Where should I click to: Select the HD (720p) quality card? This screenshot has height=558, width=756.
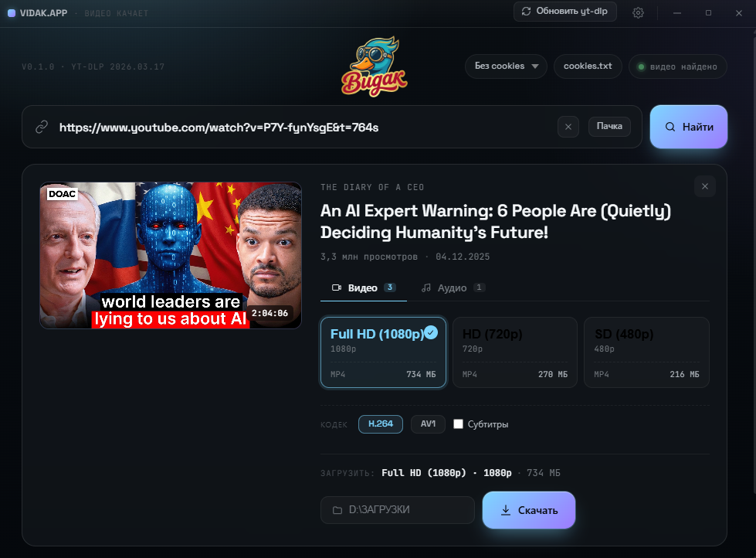(x=514, y=352)
